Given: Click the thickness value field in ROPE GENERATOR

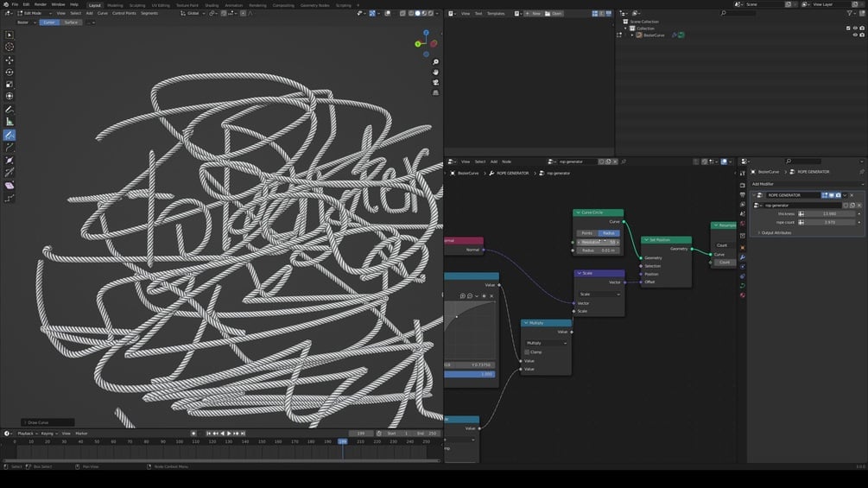Looking at the screenshot, I should [x=828, y=213].
